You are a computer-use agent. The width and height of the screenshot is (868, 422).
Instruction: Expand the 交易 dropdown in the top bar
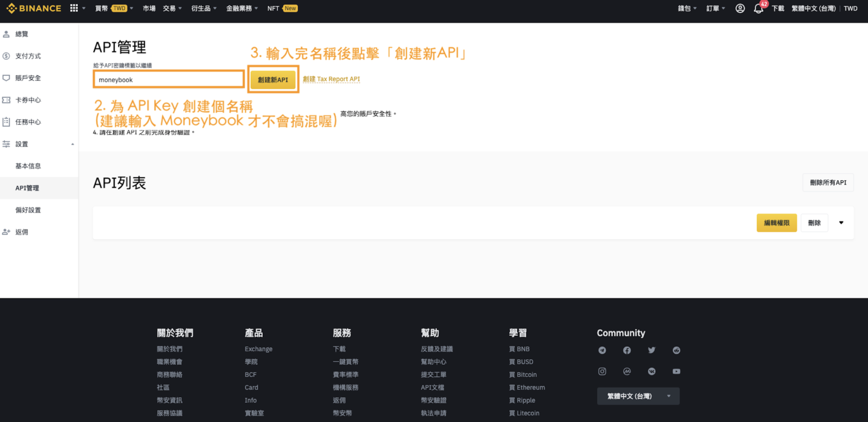tap(172, 8)
